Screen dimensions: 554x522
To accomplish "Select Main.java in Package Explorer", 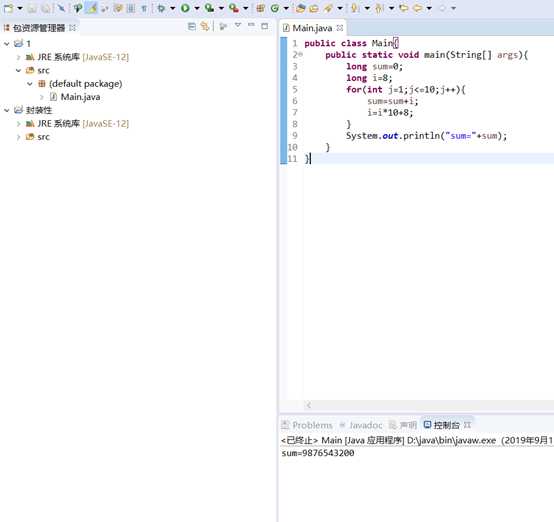I will tap(80, 97).
